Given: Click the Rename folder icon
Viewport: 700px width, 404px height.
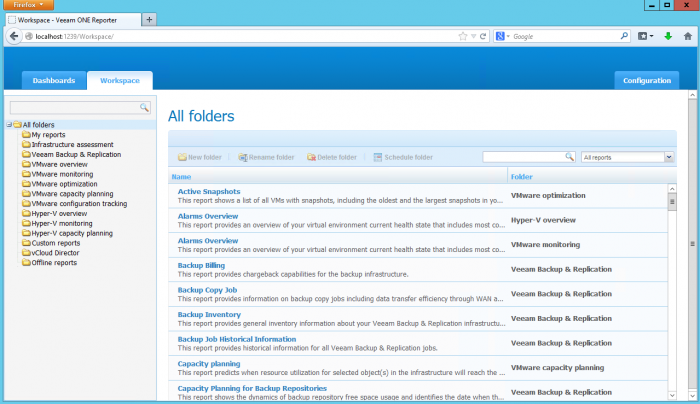Looking at the screenshot, I should (x=242, y=157).
